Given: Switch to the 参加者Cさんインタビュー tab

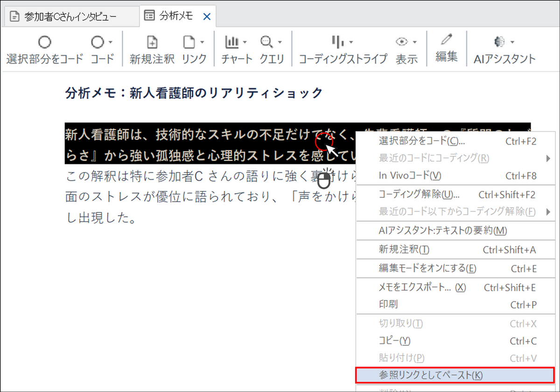Looking at the screenshot, I should (70, 17).
